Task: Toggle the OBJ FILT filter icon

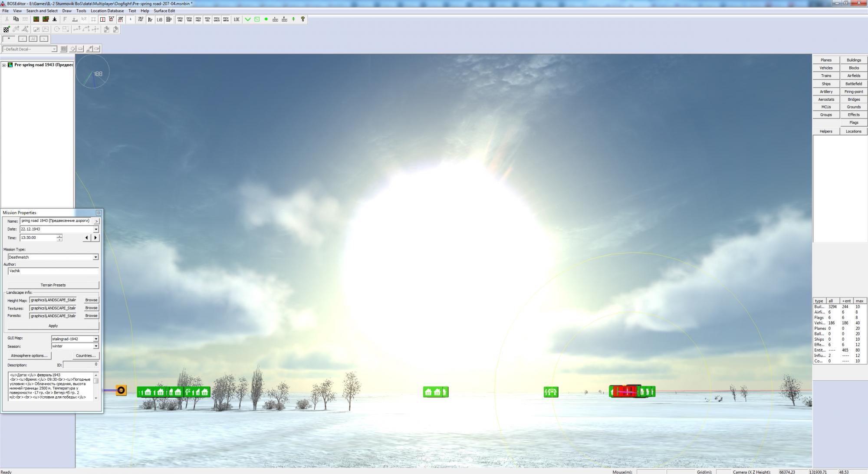Action: [x=141, y=19]
